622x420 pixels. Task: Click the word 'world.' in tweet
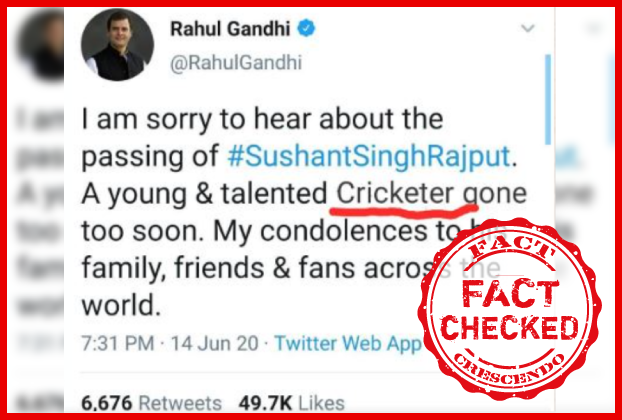tap(121, 305)
